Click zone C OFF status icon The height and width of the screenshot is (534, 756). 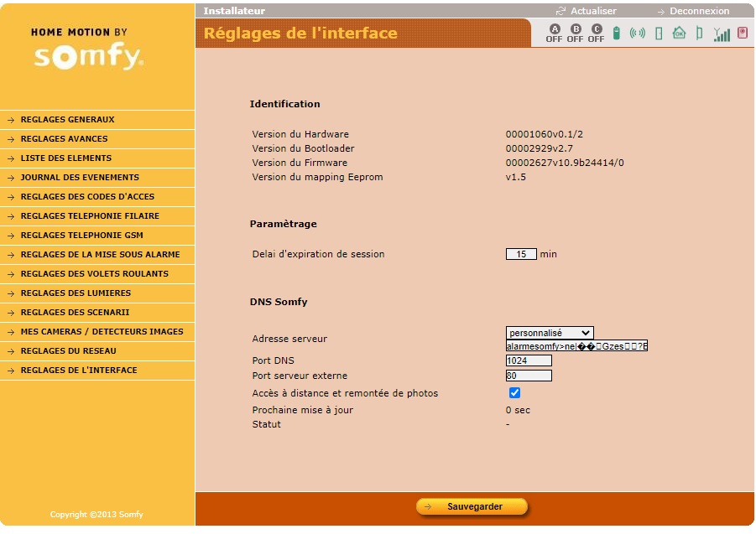click(597, 34)
